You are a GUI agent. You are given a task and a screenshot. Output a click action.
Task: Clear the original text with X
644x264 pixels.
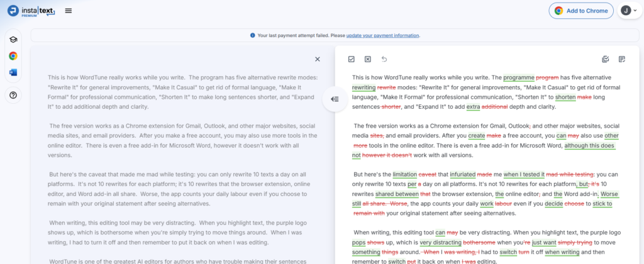coord(318,59)
